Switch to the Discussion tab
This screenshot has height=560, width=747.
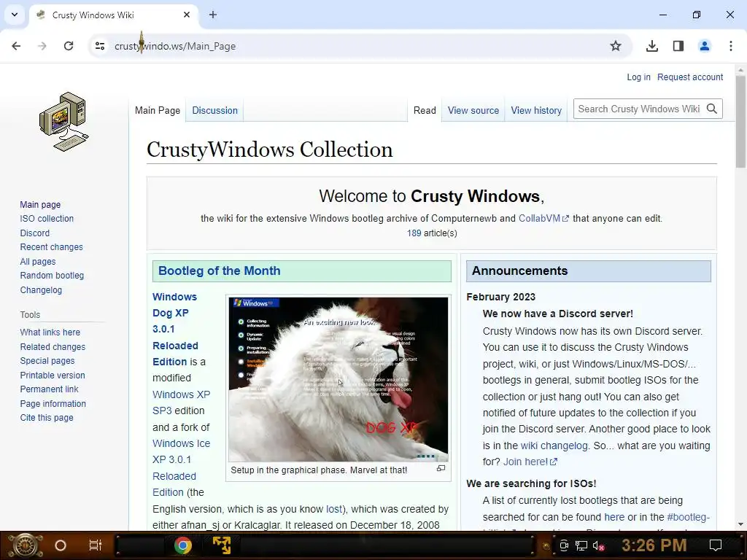click(214, 111)
